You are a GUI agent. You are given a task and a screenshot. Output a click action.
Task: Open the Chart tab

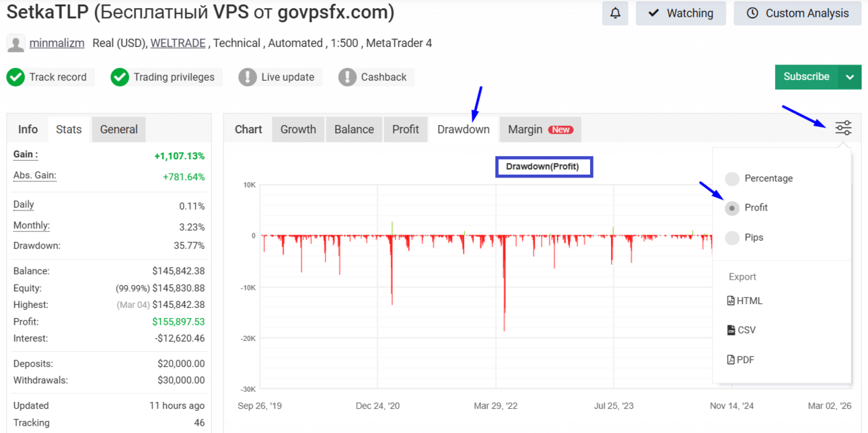[248, 130]
